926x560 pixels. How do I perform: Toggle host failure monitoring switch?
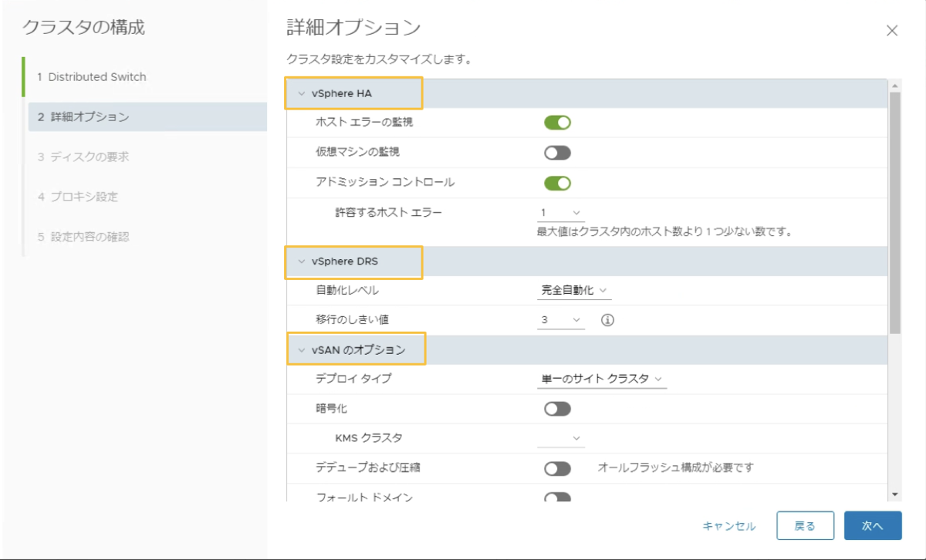[x=557, y=122]
